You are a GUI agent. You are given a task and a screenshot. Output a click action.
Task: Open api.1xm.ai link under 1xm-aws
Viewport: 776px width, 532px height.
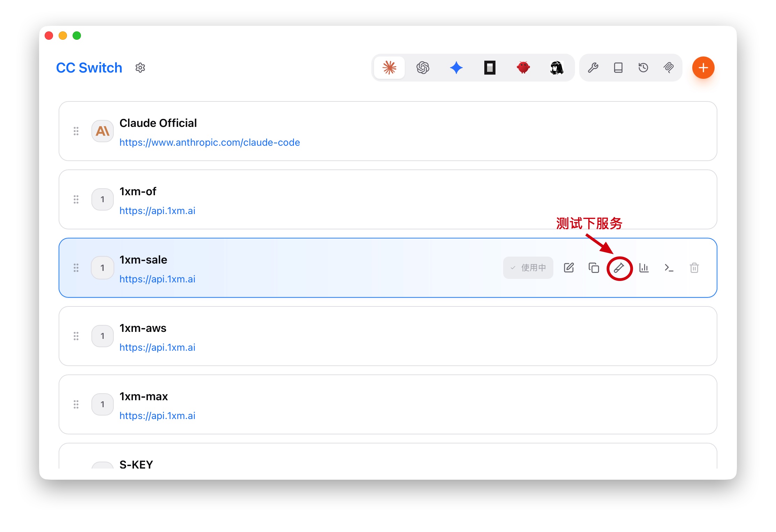pos(157,347)
